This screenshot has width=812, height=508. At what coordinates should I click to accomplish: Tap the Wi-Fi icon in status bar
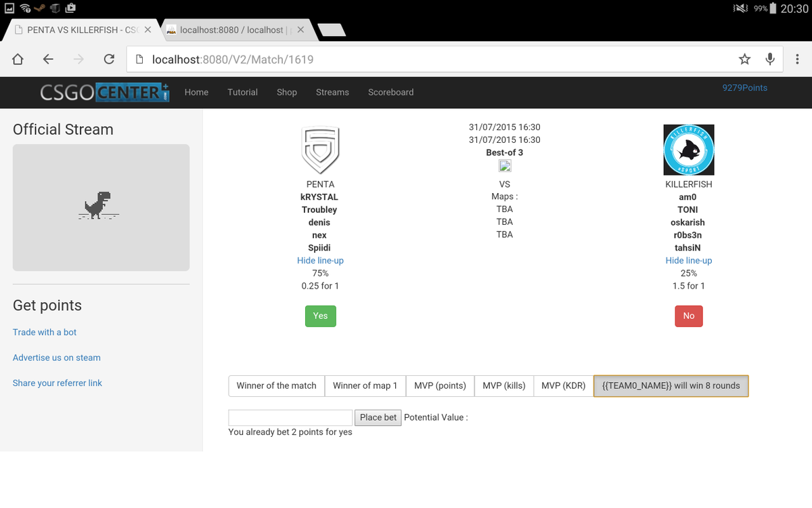26,8
